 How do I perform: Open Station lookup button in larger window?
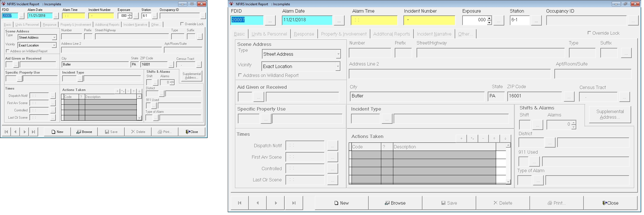pos(536,20)
